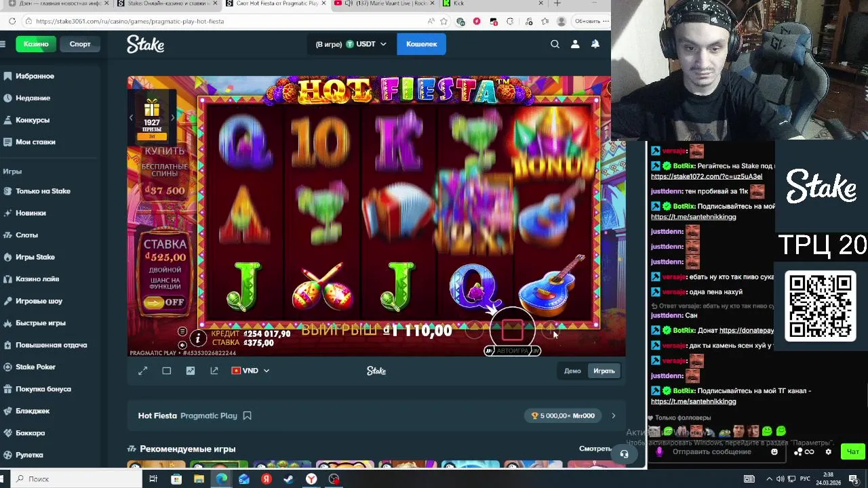Click the Stake logo in header
The image size is (868, 488).
tap(145, 44)
